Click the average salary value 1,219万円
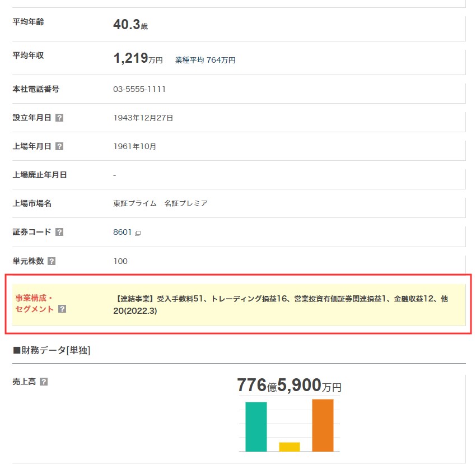 (x=137, y=59)
